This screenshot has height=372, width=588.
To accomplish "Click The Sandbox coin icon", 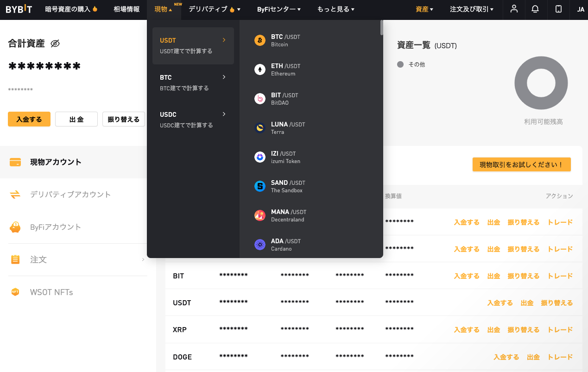I will (x=260, y=186).
